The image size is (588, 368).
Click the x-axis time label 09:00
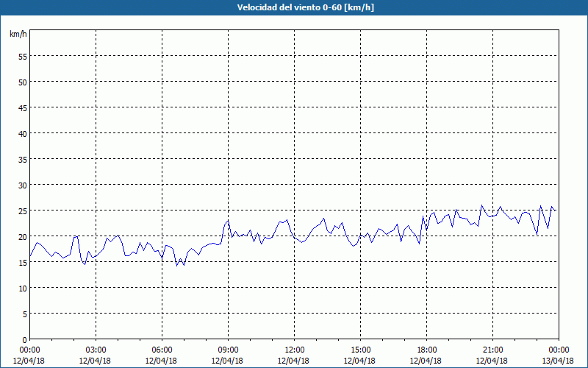coord(228,350)
